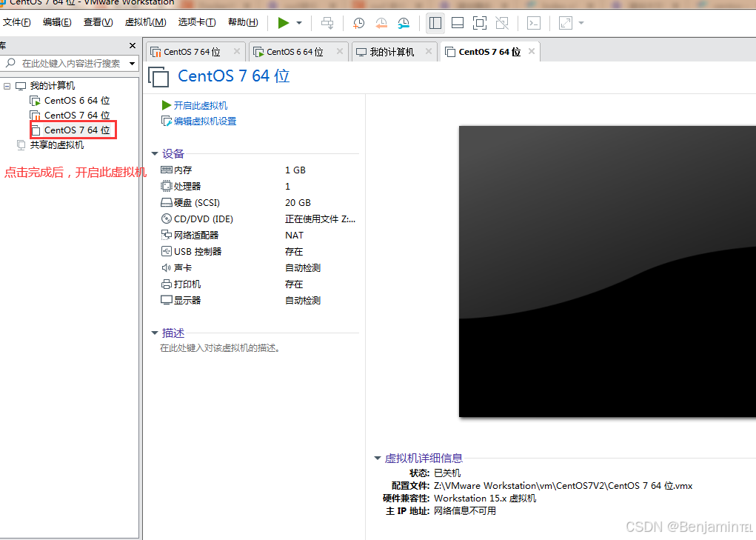756x540 pixels.
Task: Click the USB 控制器 device icon
Action: click(x=167, y=251)
